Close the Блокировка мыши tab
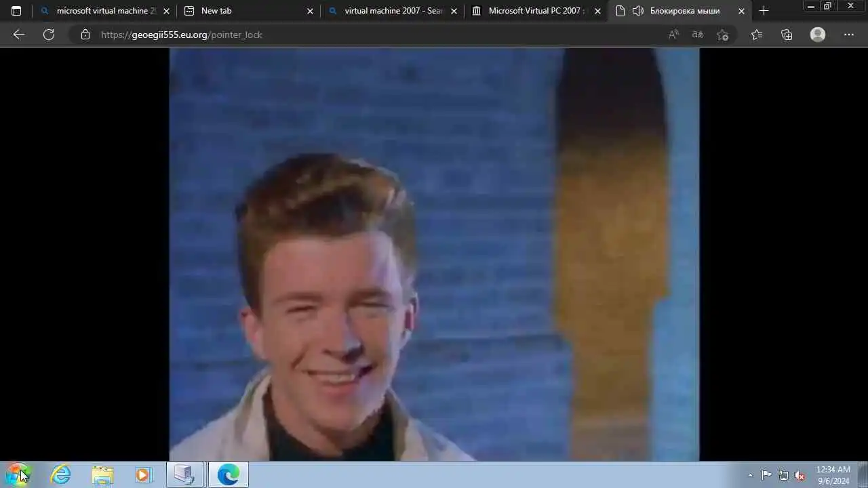Screen dimensions: 868x488 (x=741, y=11)
